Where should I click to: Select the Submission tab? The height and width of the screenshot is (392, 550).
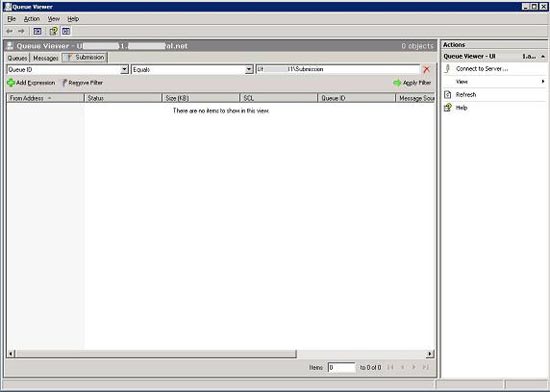[85, 58]
